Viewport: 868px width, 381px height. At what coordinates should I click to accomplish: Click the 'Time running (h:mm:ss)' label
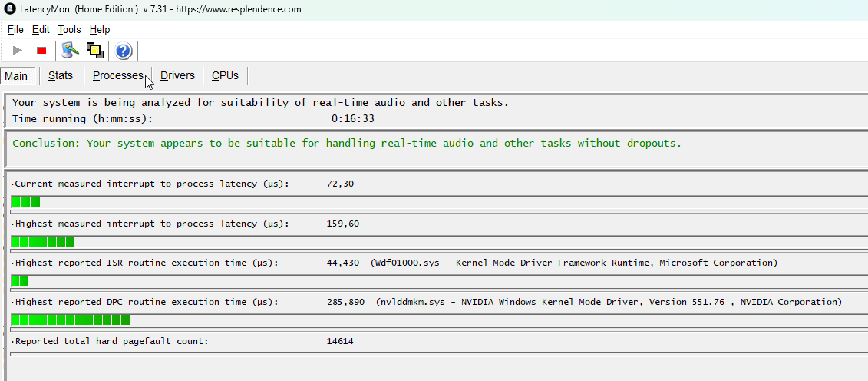82,118
